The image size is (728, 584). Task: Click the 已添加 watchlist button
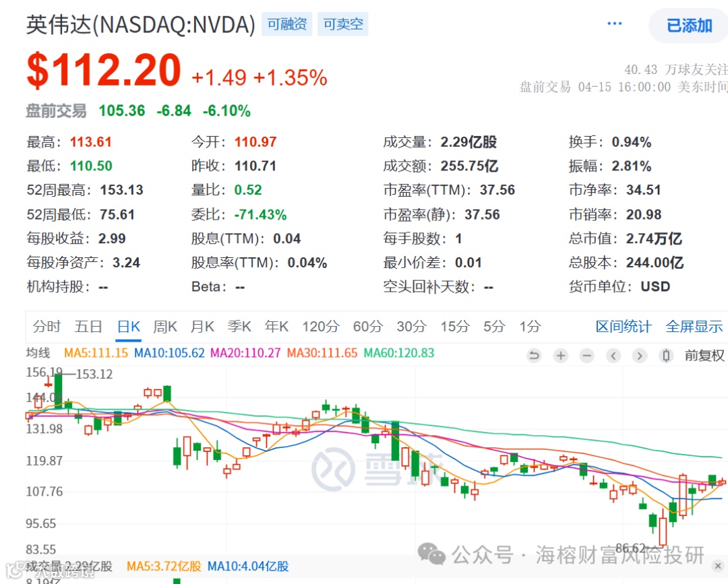(x=689, y=26)
